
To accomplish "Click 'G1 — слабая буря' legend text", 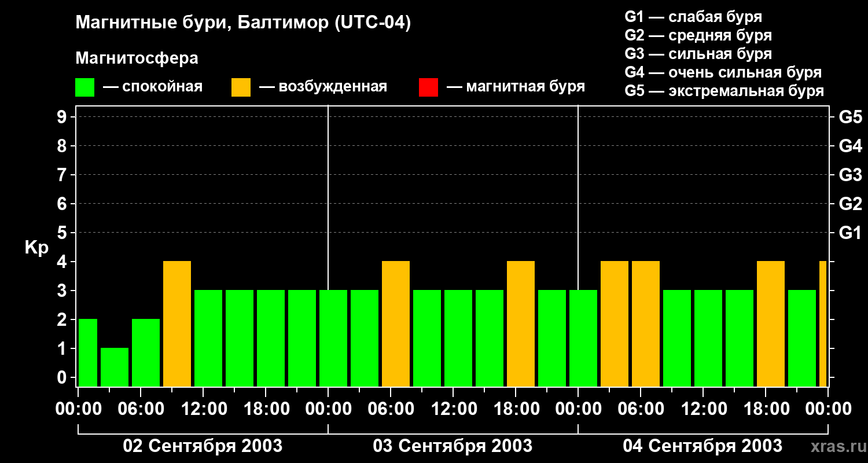I will point(693,17).
